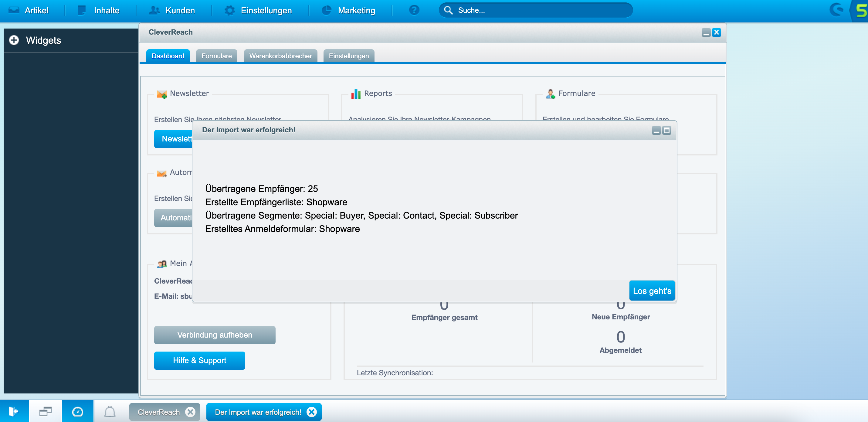Click the Einstellungen gear icon

point(229,10)
